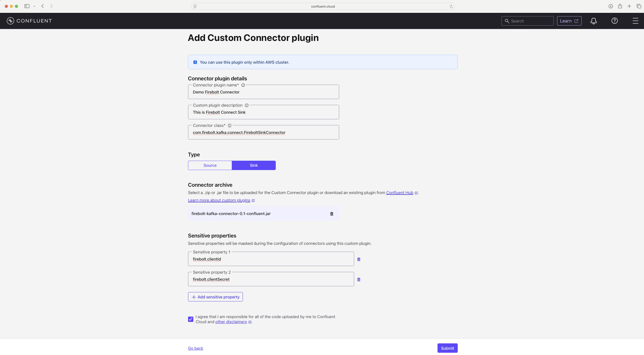Expand the browser sidebar dropdown chevron
Viewport: 644px width, 355px height.
[34, 6]
